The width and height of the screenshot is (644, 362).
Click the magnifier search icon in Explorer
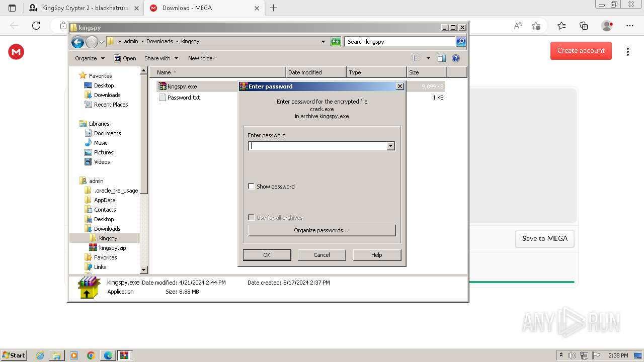(461, 42)
